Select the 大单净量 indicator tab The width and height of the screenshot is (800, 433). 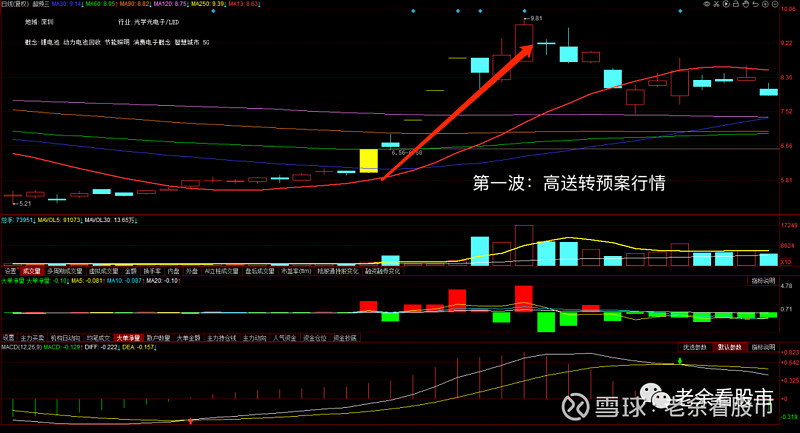(128, 338)
